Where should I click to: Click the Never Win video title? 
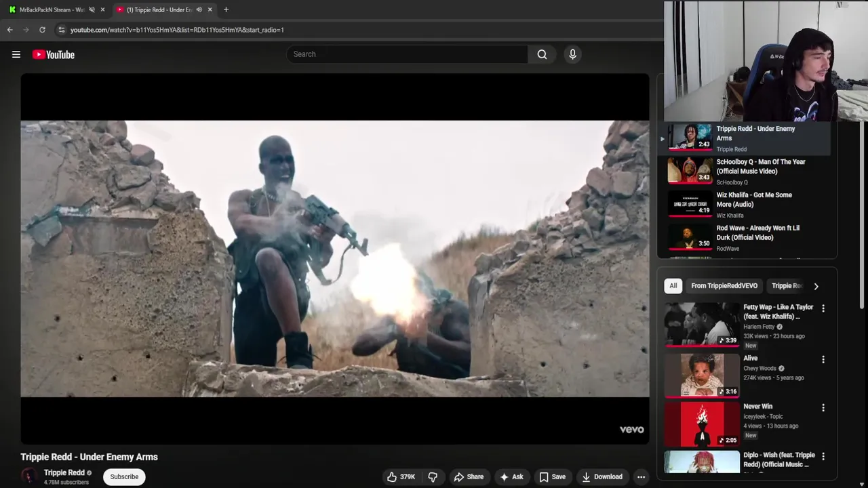coord(757,407)
